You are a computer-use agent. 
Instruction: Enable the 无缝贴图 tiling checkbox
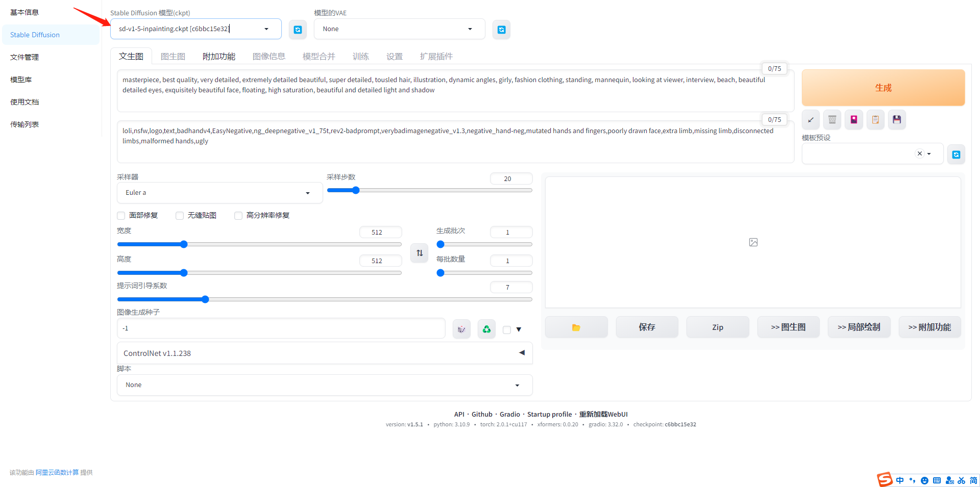click(180, 216)
